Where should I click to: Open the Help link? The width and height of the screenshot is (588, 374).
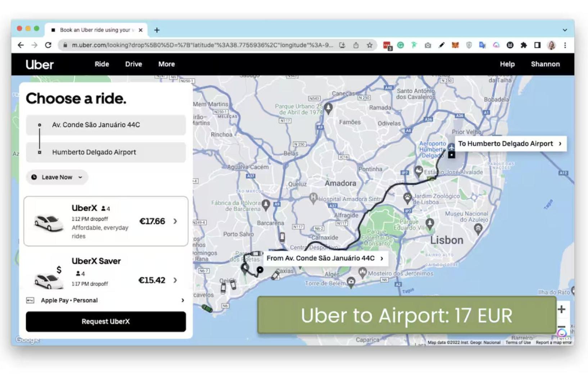pyautogui.click(x=507, y=64)
